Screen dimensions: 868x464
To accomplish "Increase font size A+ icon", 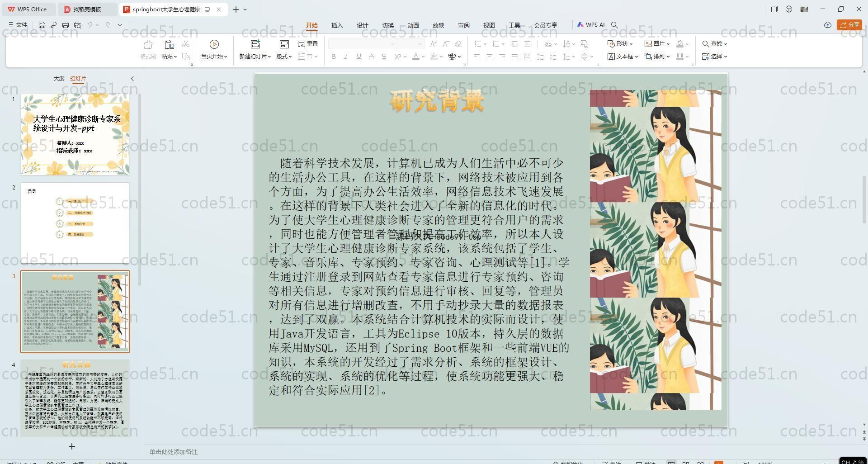I will pos(434,44).
